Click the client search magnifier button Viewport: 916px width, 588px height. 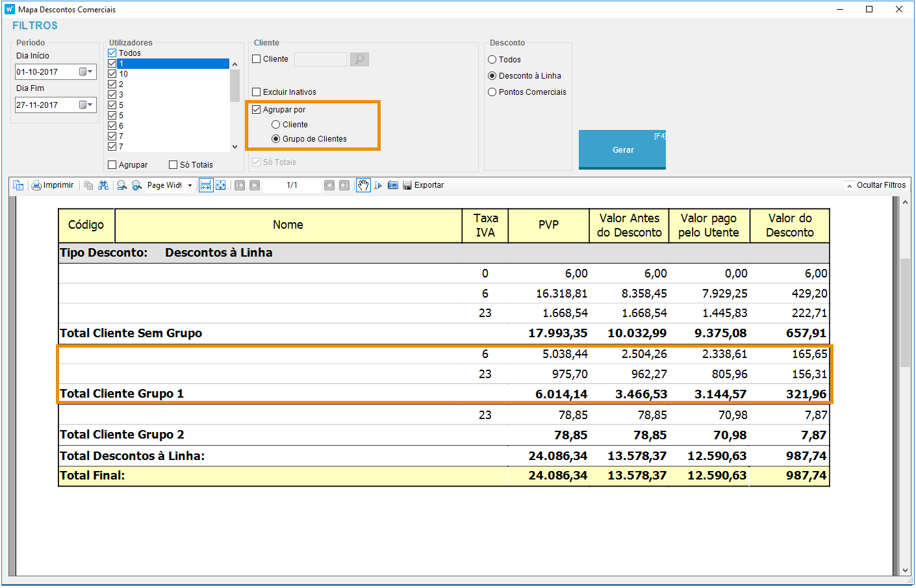(359, 60)
